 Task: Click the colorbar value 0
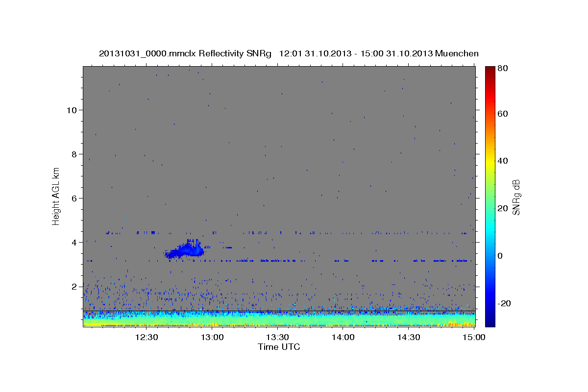click(500, 256)
